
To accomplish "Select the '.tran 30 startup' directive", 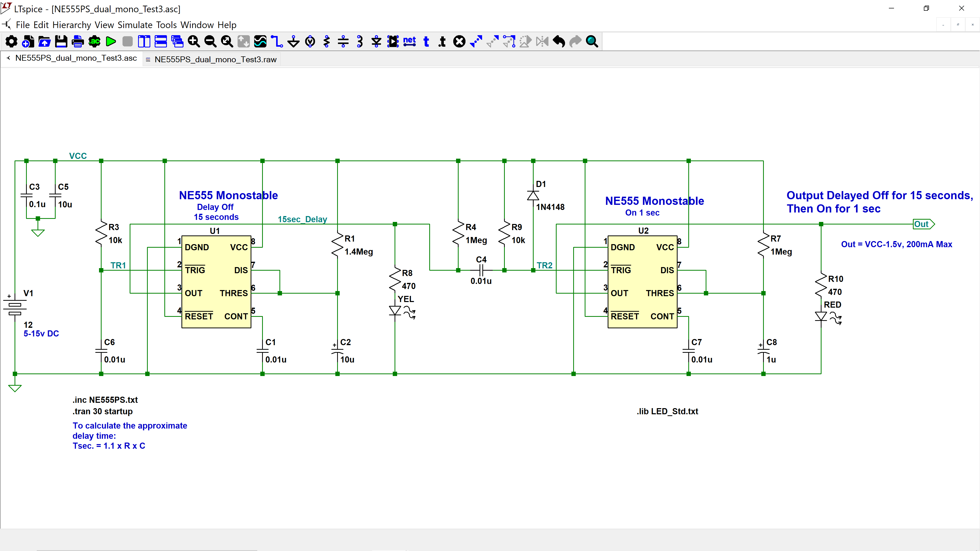I will [x=103, y=411].
